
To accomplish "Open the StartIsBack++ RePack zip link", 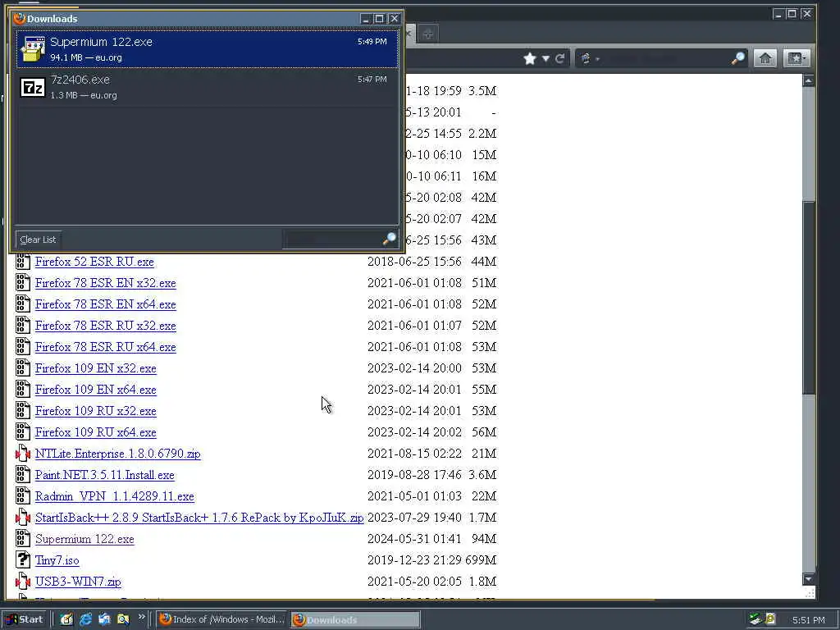I will click(199, 518).
